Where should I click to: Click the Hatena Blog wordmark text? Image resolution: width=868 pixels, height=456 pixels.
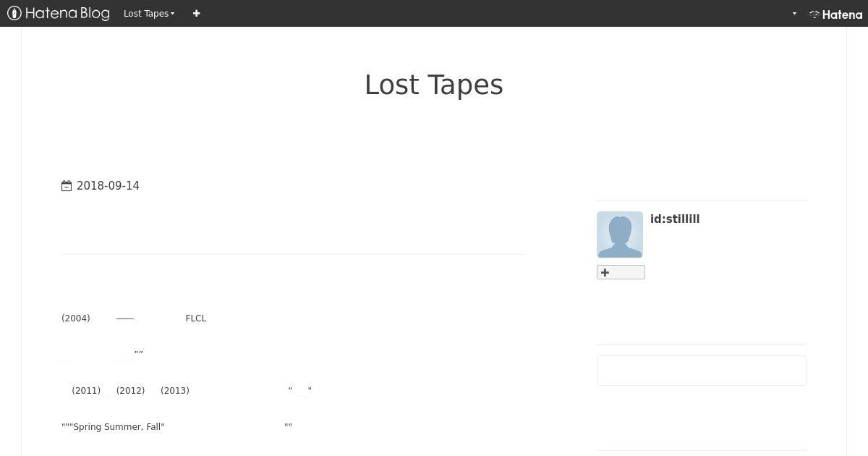tap(67, 13)
